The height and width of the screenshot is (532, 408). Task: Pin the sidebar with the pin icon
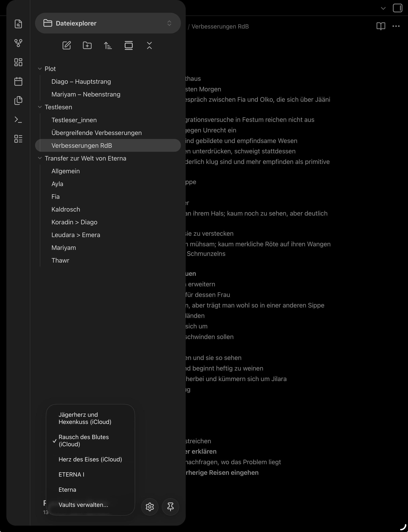click(x=171, y=507)
